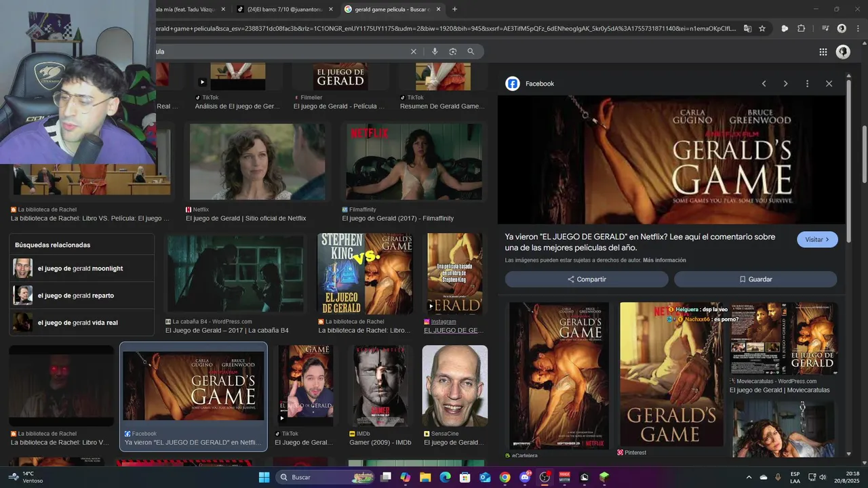Screen dimensions: 868x488
Task: Select related search 'el juego de gerald moonlight'
Action: click(81, 268)
